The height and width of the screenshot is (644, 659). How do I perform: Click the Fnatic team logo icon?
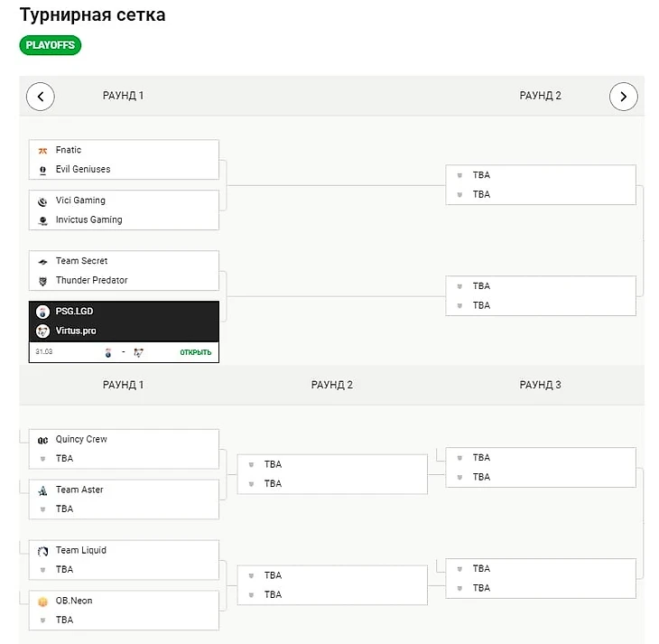(x=42, y=150)
